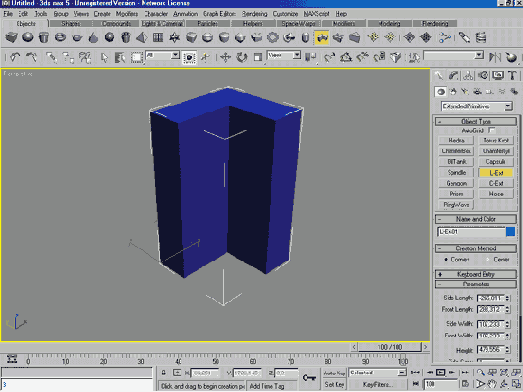
Task: Click the Hose object type button
Action: (x=496, y=194)
